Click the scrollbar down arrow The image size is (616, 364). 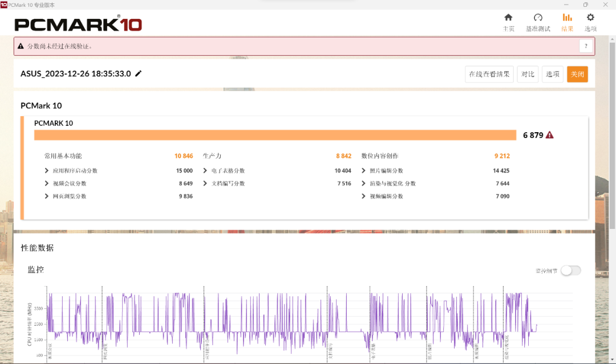point(612,359)
